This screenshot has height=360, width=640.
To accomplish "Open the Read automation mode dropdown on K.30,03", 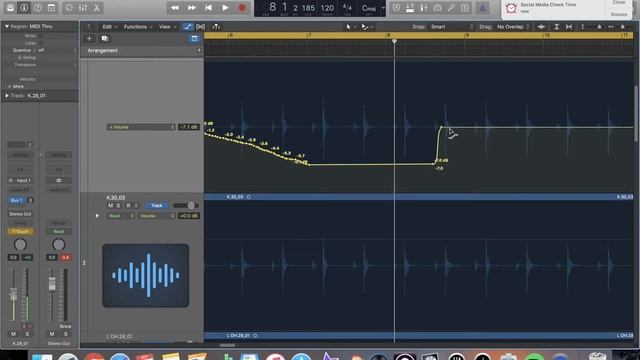I will tap(121, 216).
